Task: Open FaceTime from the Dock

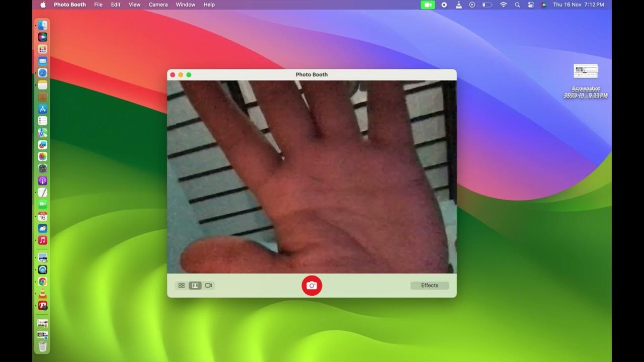Action: click(x=43, y=204)
